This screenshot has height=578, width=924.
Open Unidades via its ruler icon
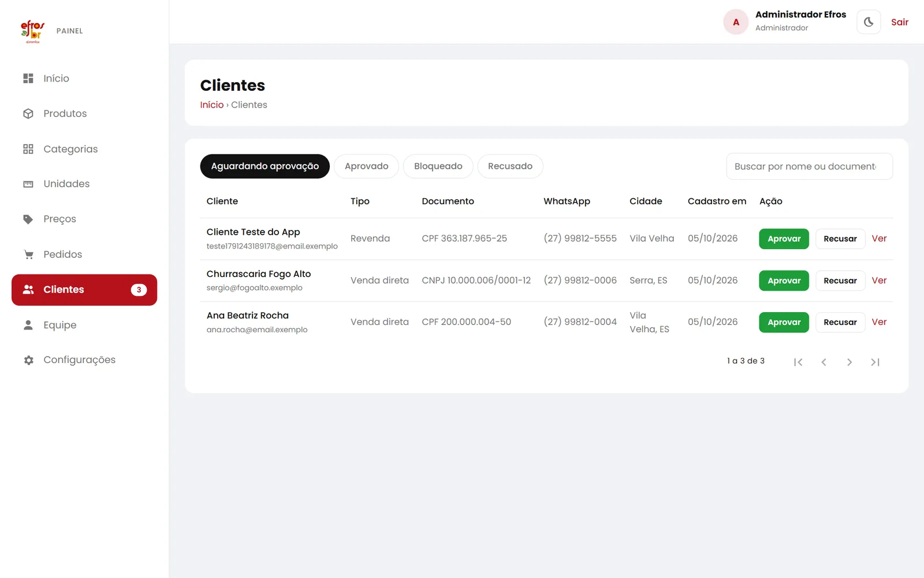coord(28,184)
